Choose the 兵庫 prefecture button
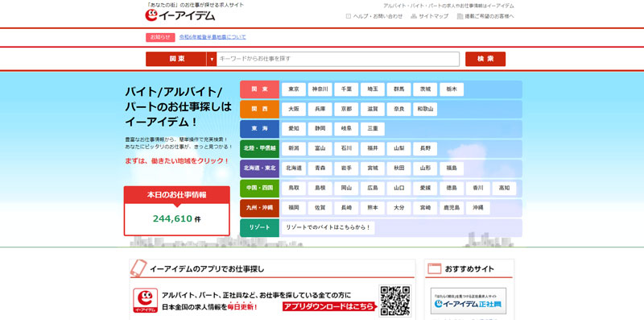This screenshot has width=644, height=320. coord(320,109)
